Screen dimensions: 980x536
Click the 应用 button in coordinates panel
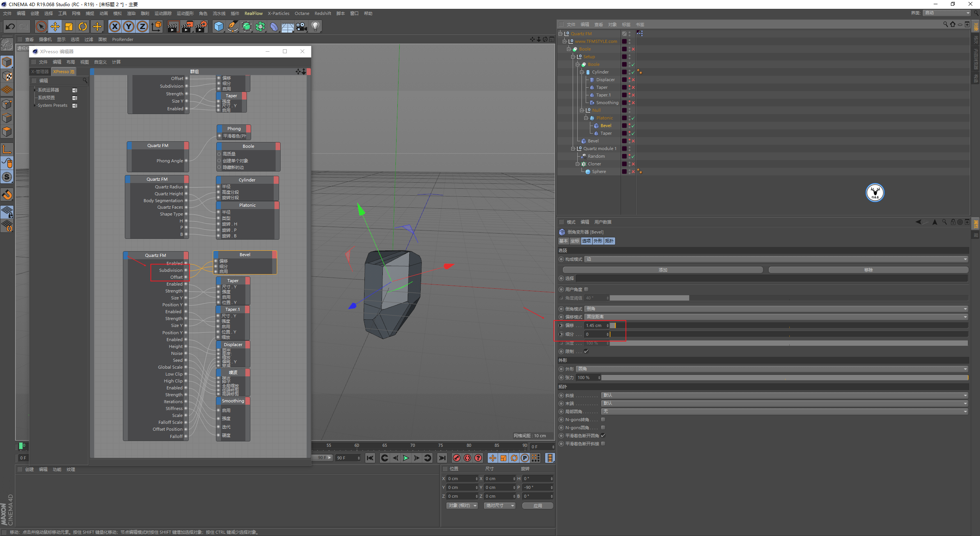point(537,506)
